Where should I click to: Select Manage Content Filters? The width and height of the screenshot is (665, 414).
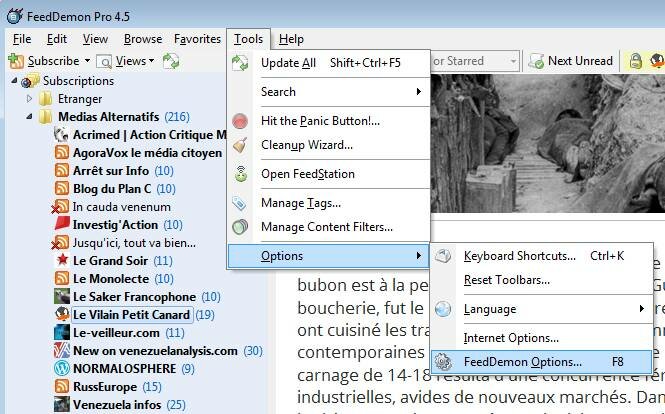[x=329, y=227]
